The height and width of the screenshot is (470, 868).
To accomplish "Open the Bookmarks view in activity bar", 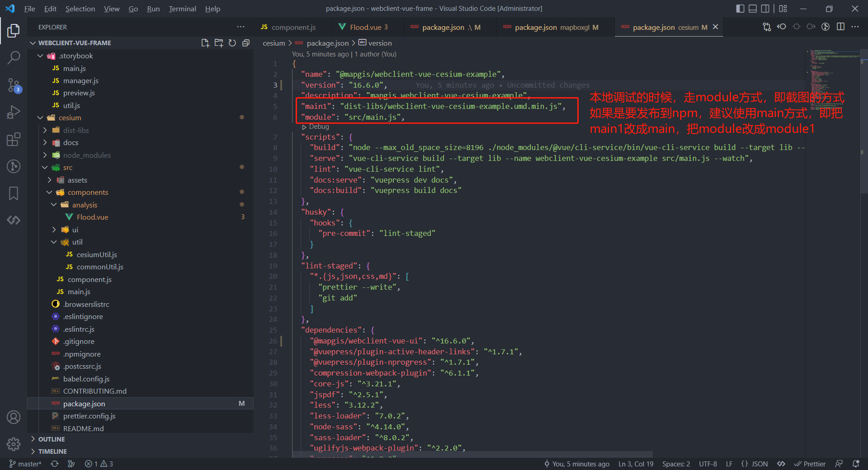I will pyautogui.click(x=14, y=193).
